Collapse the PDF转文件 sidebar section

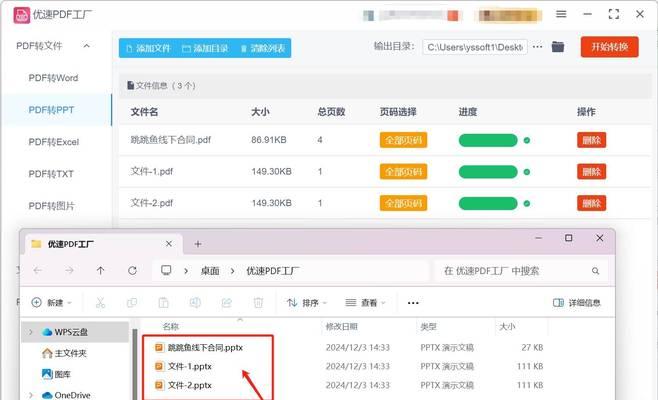pos(86,46)
